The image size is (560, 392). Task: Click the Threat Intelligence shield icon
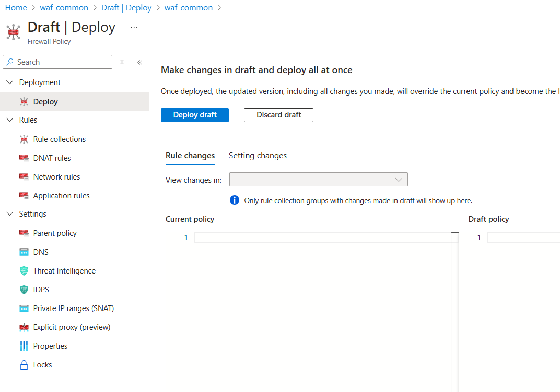(24, 270)
